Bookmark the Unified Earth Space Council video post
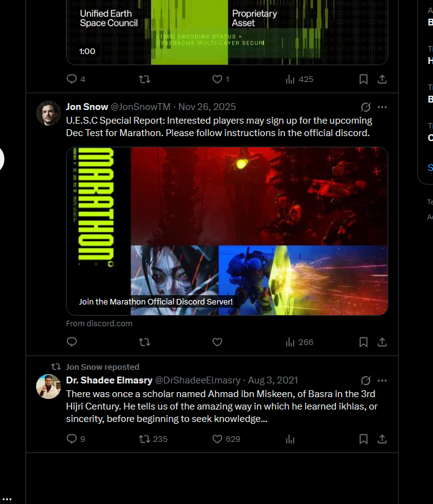The height and width of the screenshot is (504, 433). 363,79
